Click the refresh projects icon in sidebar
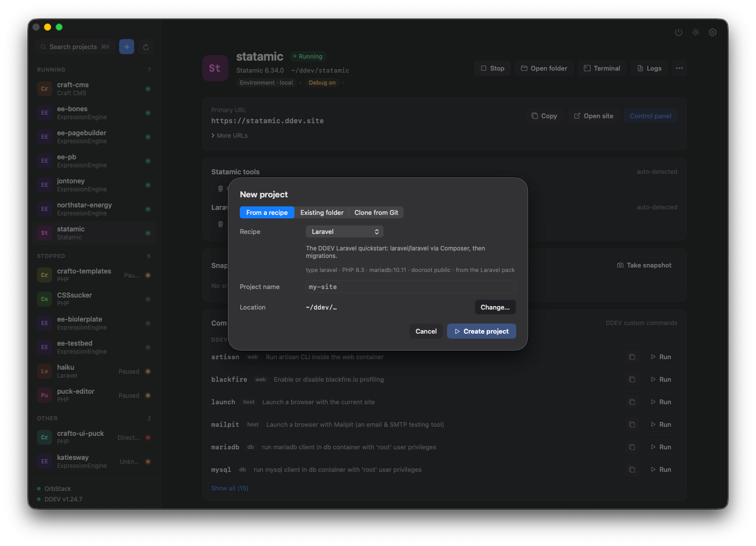The width and height of the screenshot is (756, 546). pyautogui.click(x=146, y=47)
